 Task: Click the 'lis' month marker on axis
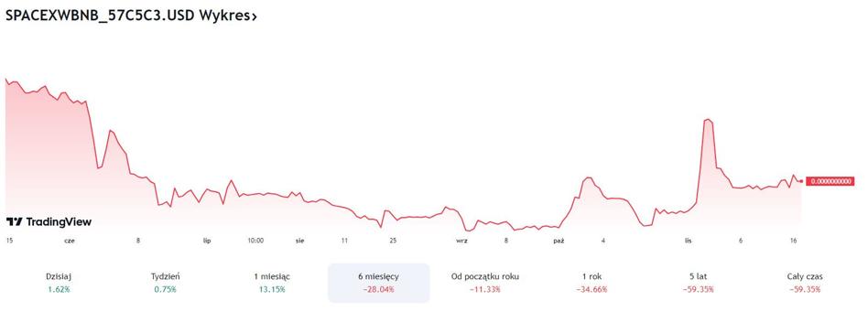689,241
